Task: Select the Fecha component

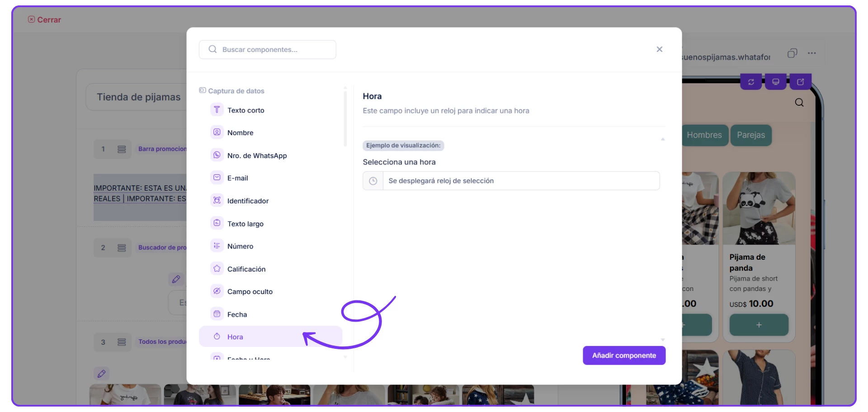Action: coord(237,314)
